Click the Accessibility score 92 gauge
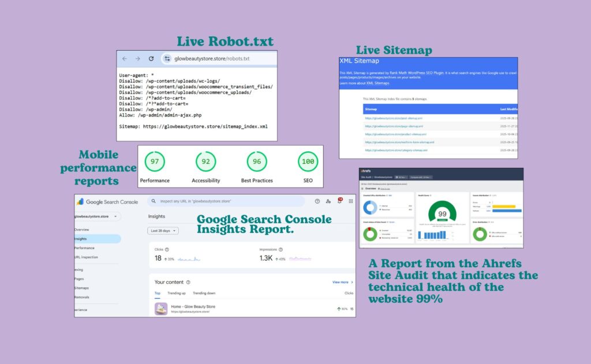 (x=206, y=162)
